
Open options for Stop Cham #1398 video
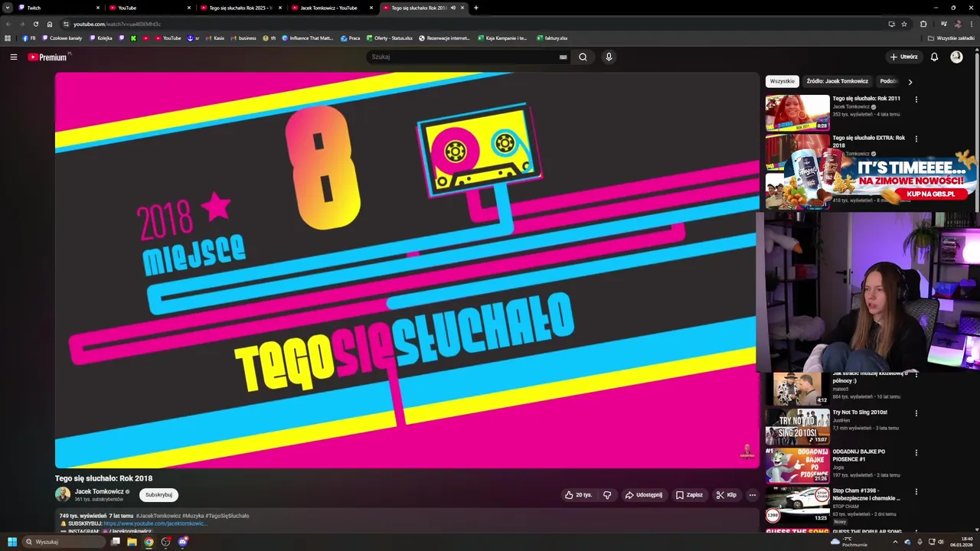tap(916, 491)
